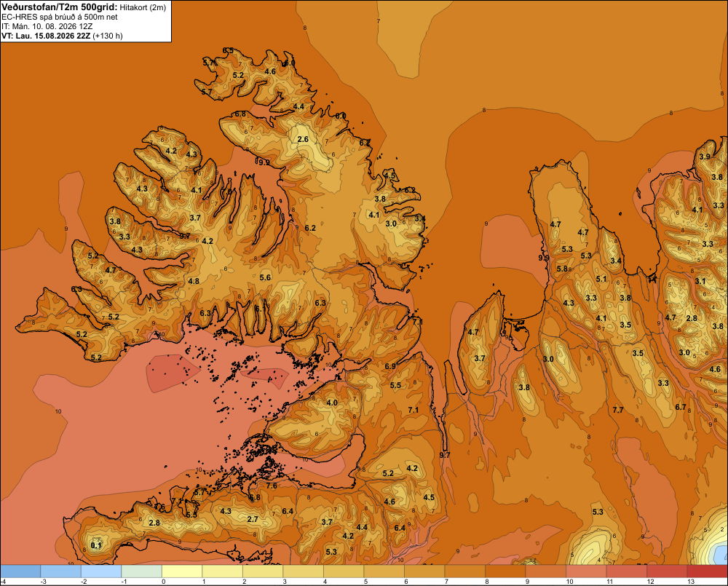Click the 2.7 temperature value
Image resolution: width=728 pixels, height=586 pixels.
253,519
